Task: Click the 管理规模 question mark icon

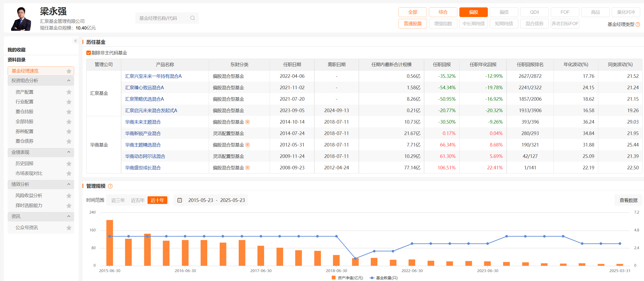Action: click(x=110, y=186)
